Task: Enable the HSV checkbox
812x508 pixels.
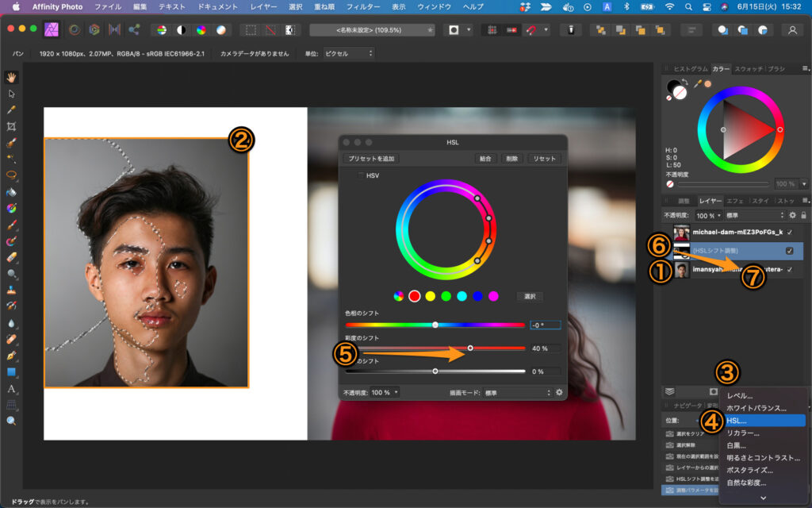Action: click(362, 175)
